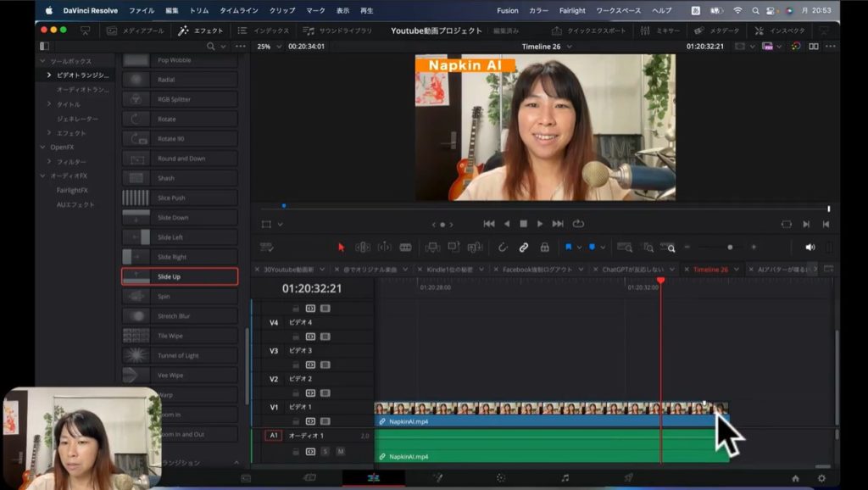Click the speaker volume icon

810,248
